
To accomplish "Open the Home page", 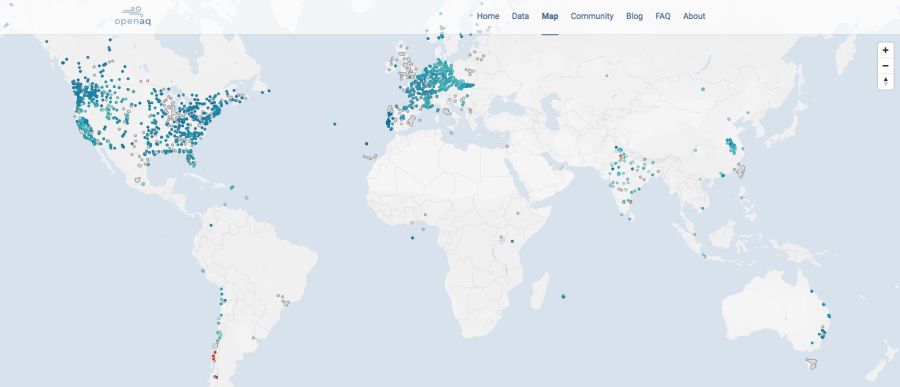I will tap(488, 16).
